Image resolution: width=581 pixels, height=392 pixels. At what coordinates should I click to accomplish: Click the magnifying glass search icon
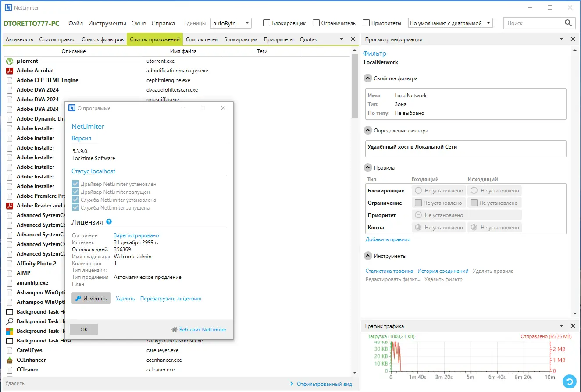pos(568,23)
